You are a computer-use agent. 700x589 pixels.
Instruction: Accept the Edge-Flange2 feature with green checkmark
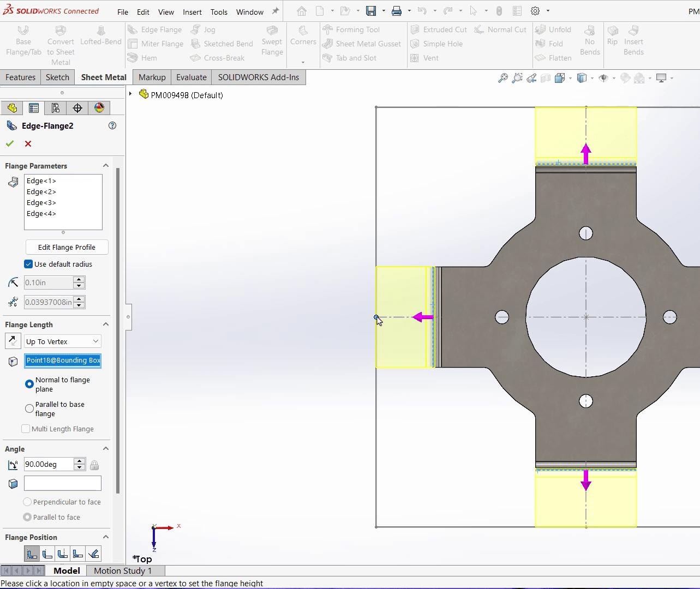pyautogui.click(x=9, y=143)
